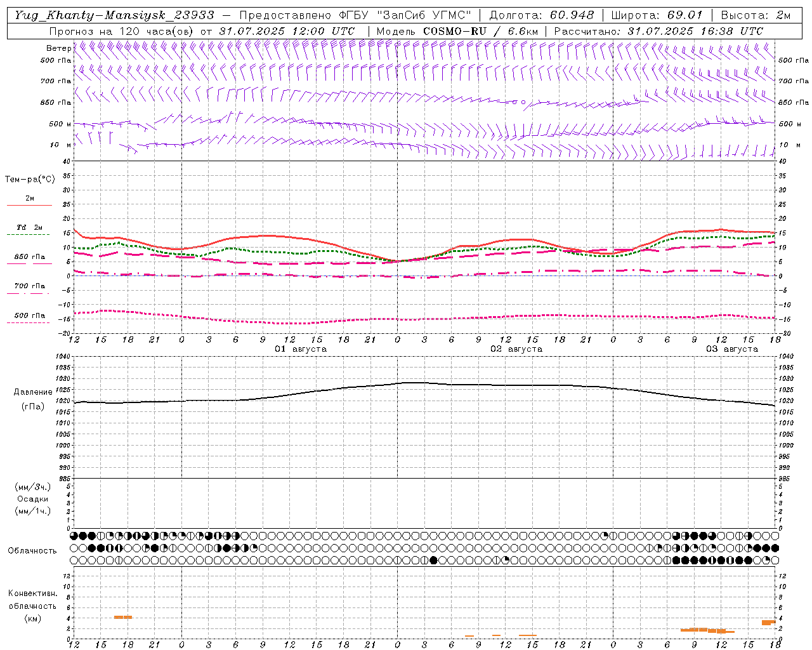The image size is (812, 650).
Task: Click the 'Высота: 2м' header value
Action: (x=756, y=15)
